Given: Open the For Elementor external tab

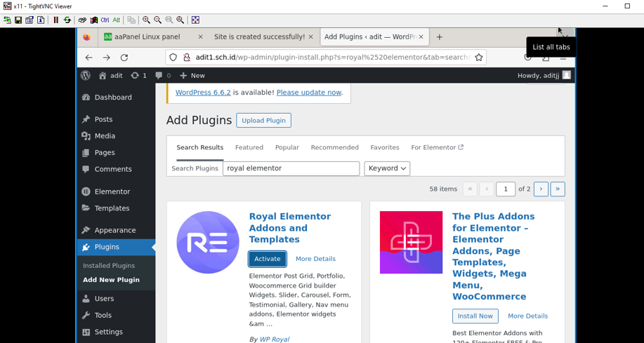Looking at the screenshot, I should [x=438, y=147].
